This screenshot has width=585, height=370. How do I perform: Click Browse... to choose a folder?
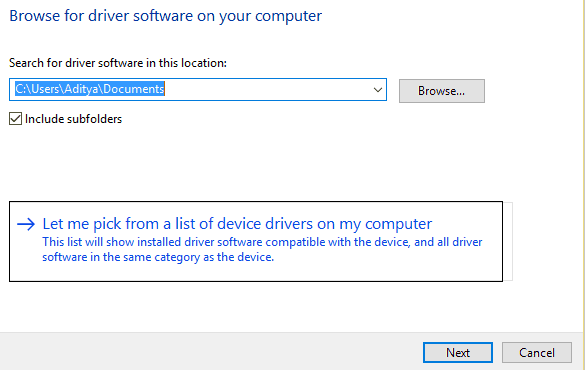click(442, 91)
